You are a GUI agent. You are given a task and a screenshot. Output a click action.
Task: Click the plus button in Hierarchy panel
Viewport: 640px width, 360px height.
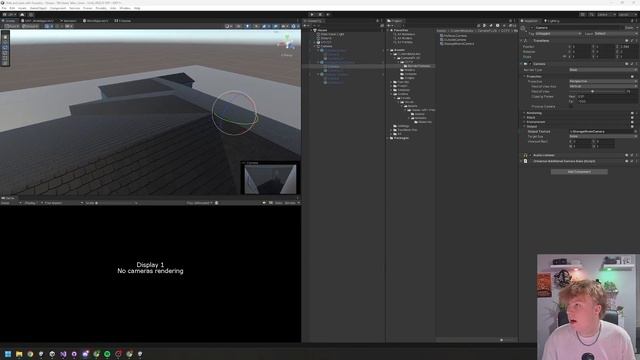coord(306,26)
